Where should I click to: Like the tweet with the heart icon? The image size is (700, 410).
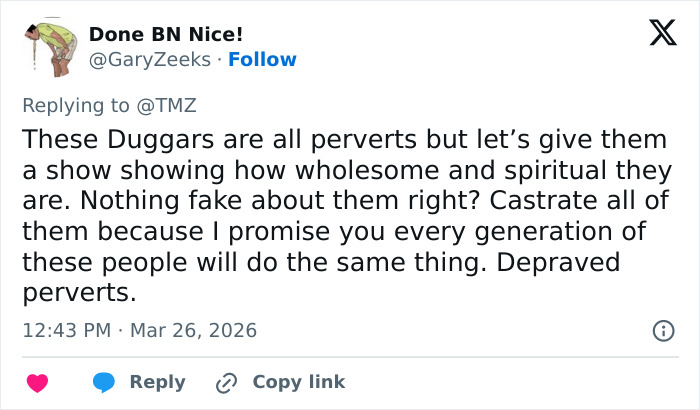(x=38, y=382)
